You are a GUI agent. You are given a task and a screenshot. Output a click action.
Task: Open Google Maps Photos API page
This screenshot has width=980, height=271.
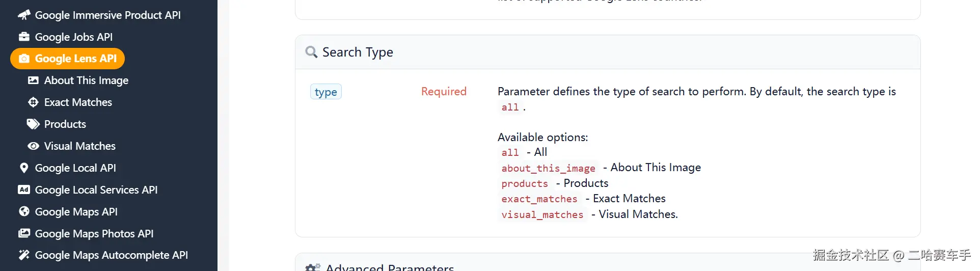pyautogui.click(x=94, y=234)
